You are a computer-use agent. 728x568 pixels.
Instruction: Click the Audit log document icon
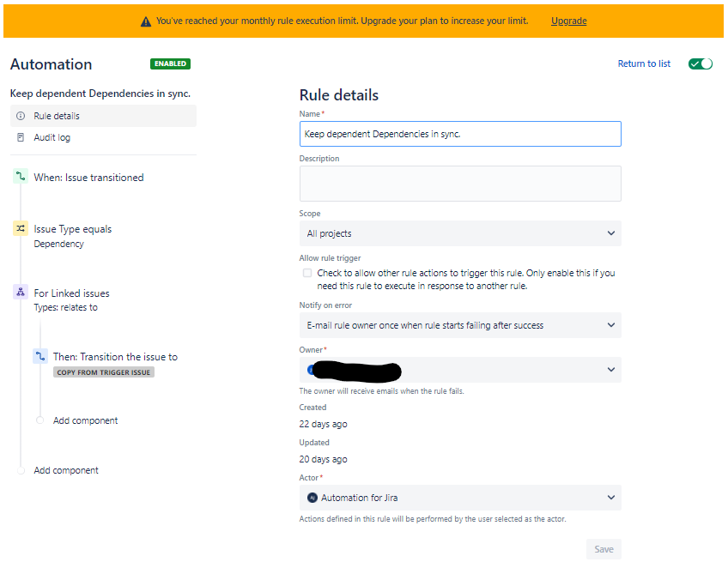click(x=21, y=137)
